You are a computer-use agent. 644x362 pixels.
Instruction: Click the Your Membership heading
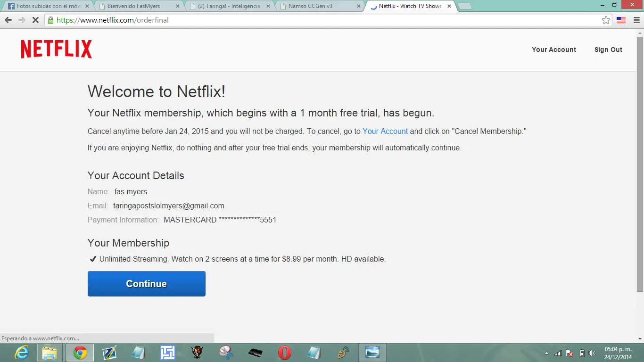click(x=128, y=243)
